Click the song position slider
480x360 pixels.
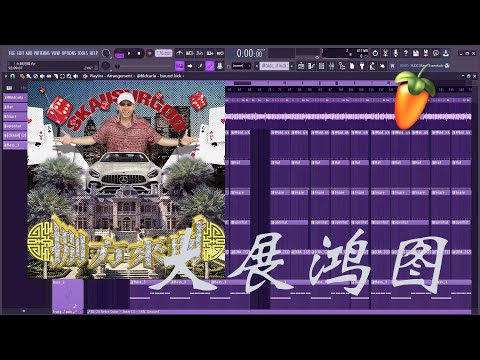coord(143,66)
